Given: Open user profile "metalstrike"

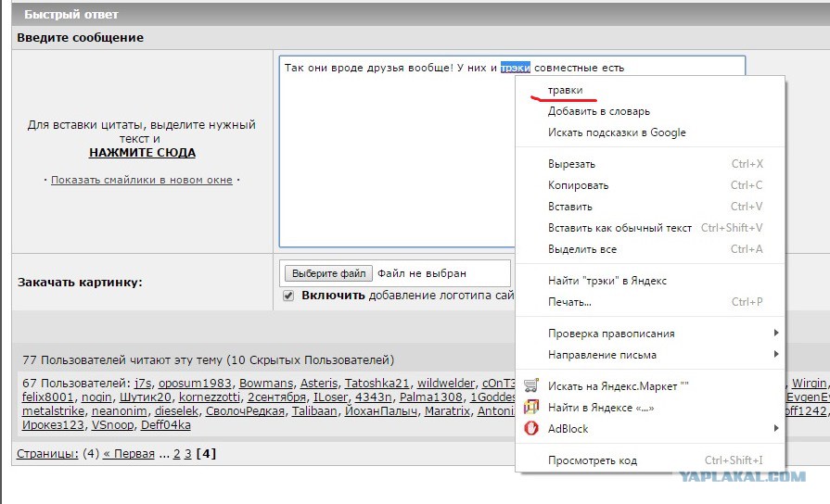Looking at the screenshot, I should 53,411.
